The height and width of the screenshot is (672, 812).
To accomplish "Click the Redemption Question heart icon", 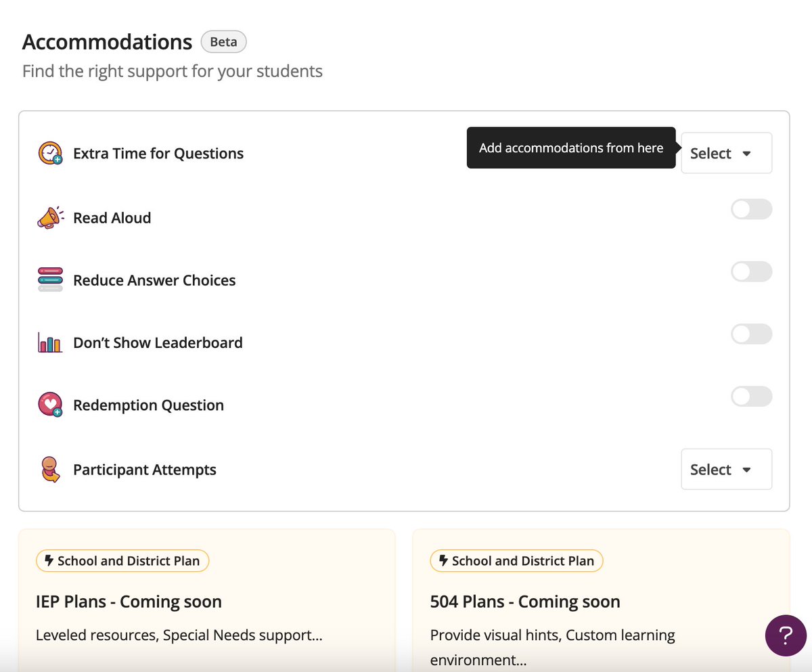I will (50, 405).
